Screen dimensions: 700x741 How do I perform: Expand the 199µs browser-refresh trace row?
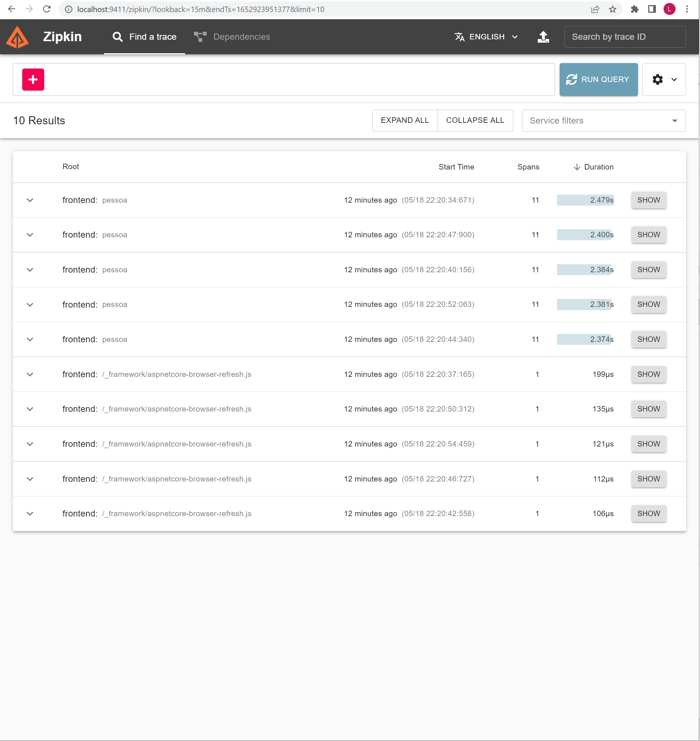pos(30,374)
